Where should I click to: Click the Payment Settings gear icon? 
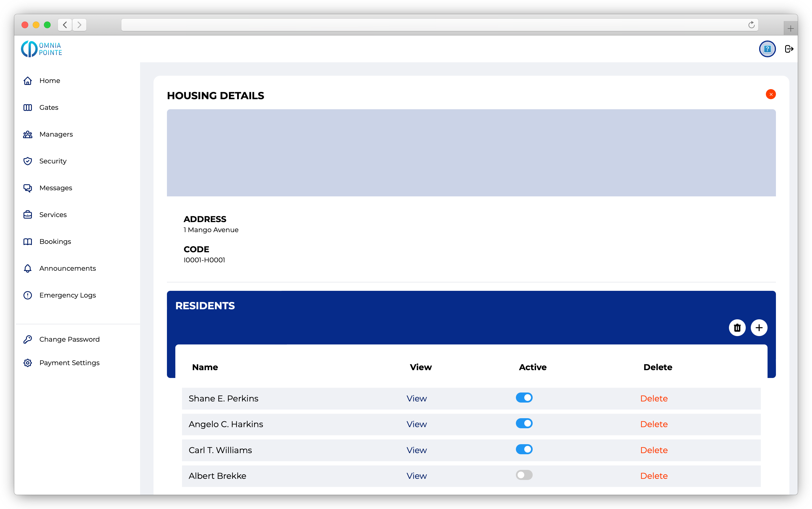(x=28, y=363)
